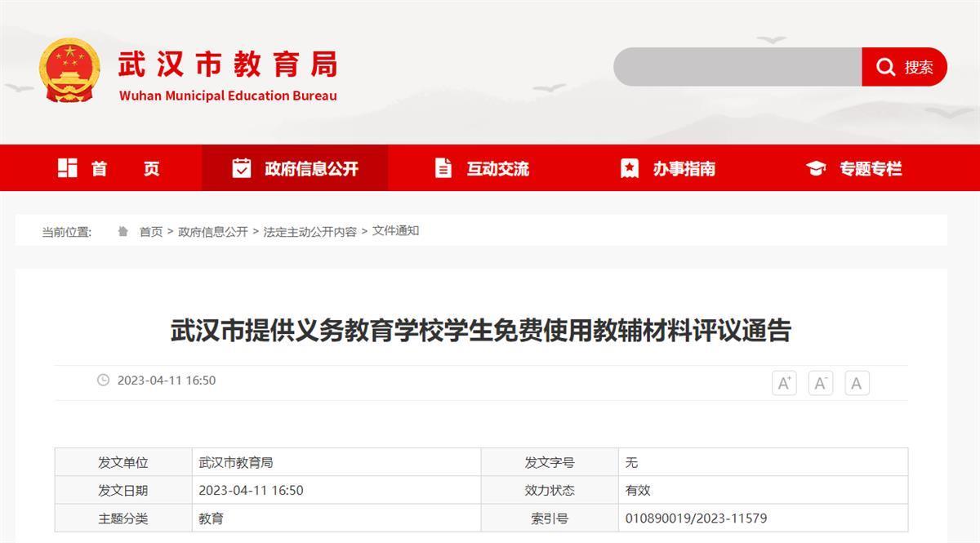Image resolution: width=980 pixels, height=543 pixels.
Task: Increase font size with A+ button
Action: [784, 383]
